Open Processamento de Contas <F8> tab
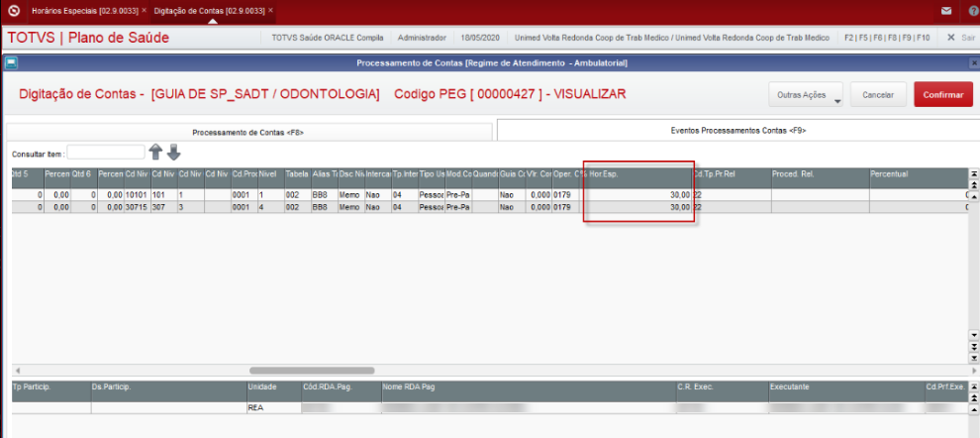Image resolution: width=980 pixels, height=438 pixels. (x=248, y=133)
